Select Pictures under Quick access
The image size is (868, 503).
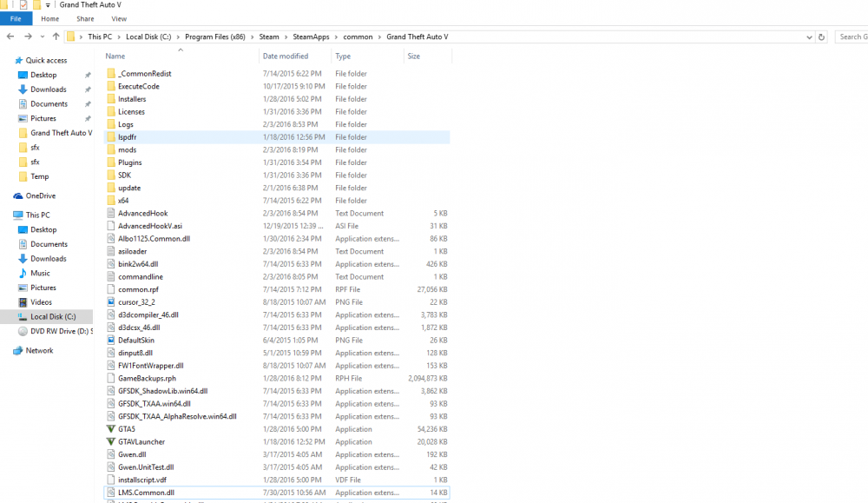point(43,118)
